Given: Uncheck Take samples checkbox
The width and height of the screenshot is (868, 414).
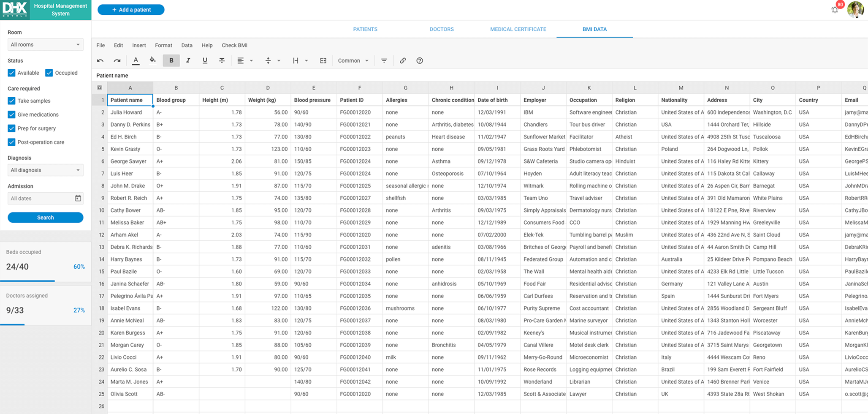Looking at the screenshot, I should point(11,101).
